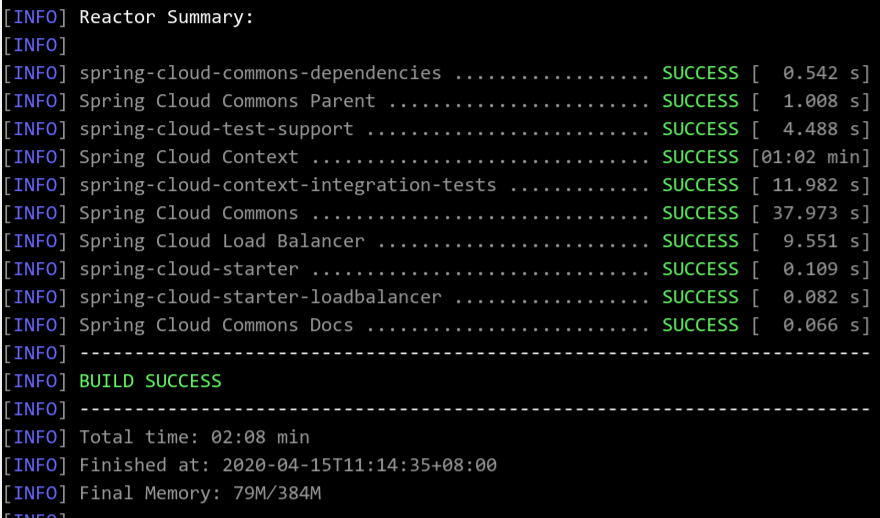The width and height of the screenshot is (880, 518).
Task: Click SUCCESS status for spring-cloud-commons-dependencies
Action: [700, 74]
